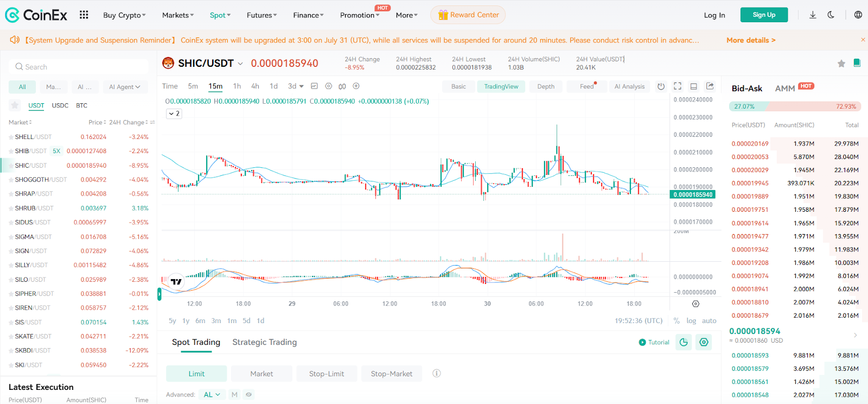Open the AI Agent filter dropdown

coord(125,87)
